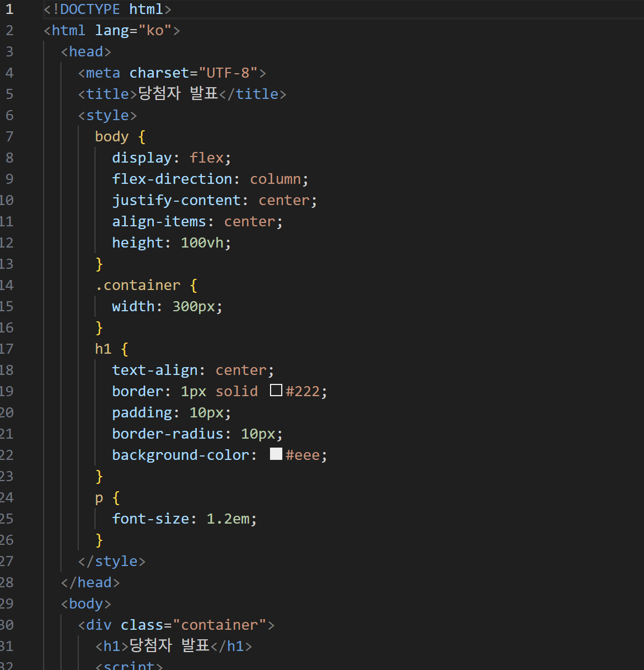This screenshot has height=670, width=644.
Task: Click the .container CSS selector
Action: pos(138,285)
